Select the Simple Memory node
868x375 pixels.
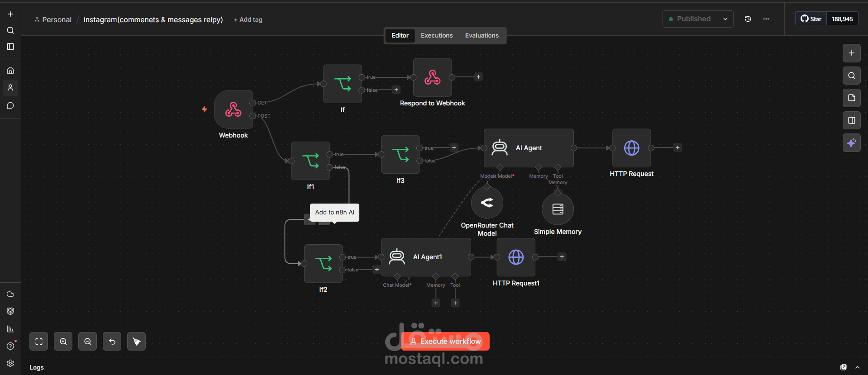558,209
